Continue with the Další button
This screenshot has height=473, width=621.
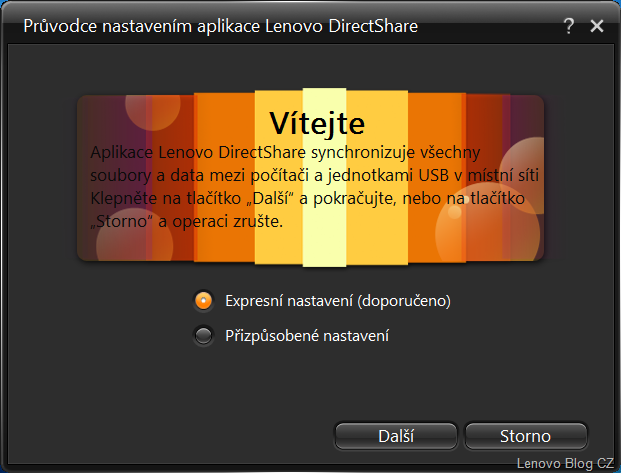pyautogui.click(x=396, y=436)
